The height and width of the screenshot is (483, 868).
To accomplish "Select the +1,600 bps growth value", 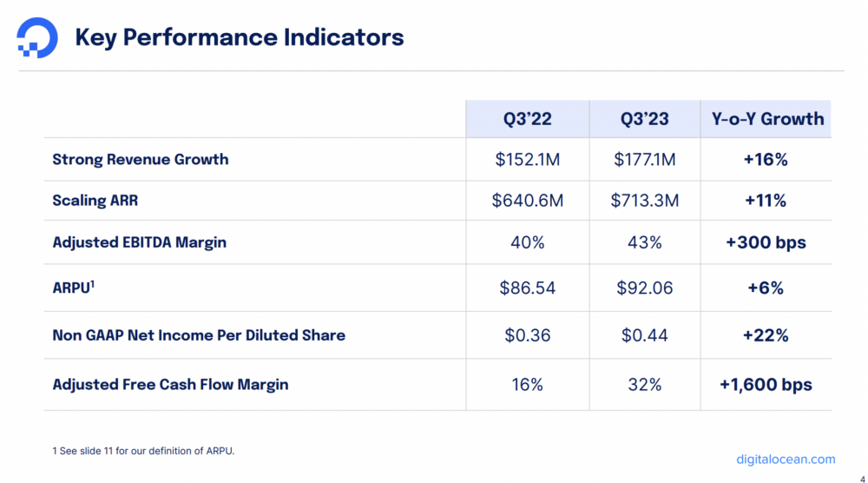I will pyautogui.click(x=766, y=383).
